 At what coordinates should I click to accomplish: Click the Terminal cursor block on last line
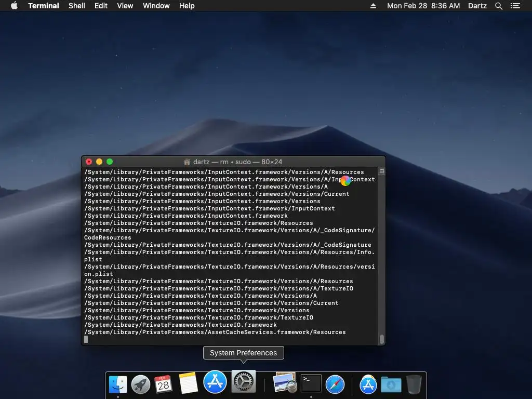pyautogui.click(x=86, y=339)
